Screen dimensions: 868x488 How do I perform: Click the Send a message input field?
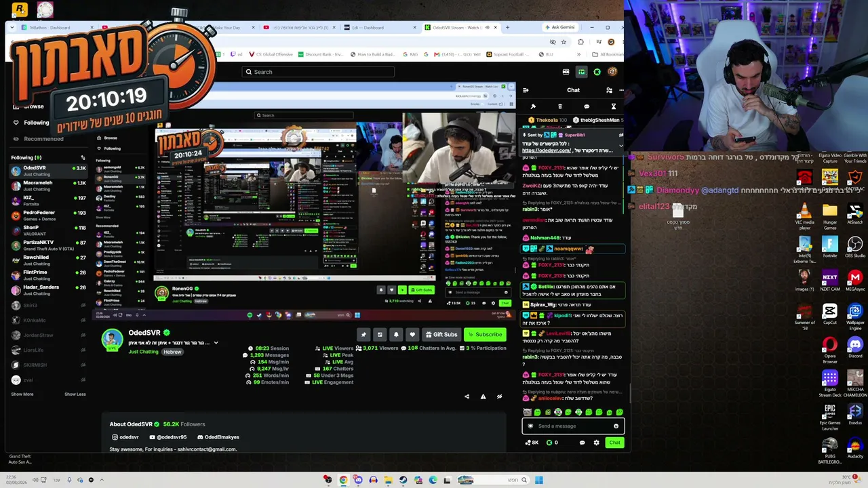[x=573, y=426]
